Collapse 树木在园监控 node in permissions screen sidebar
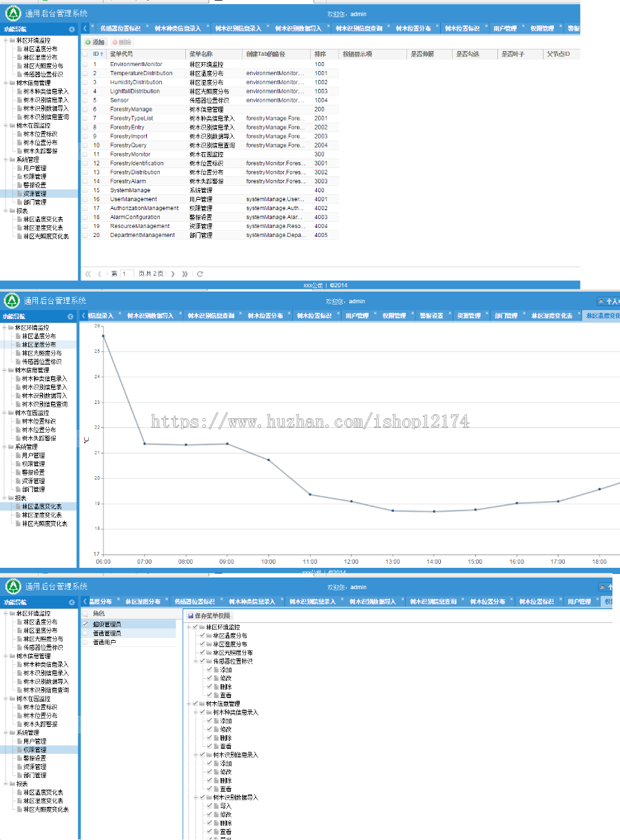The width and height of the screenshot is (620, 840). pos(6,699)
